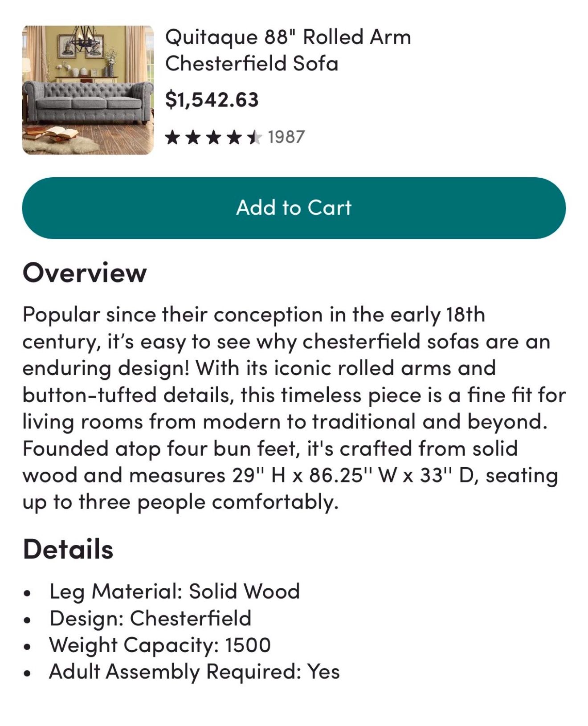Click the Add to Cart button
This screenshot has width=588, height=726.
click(294, 208)
